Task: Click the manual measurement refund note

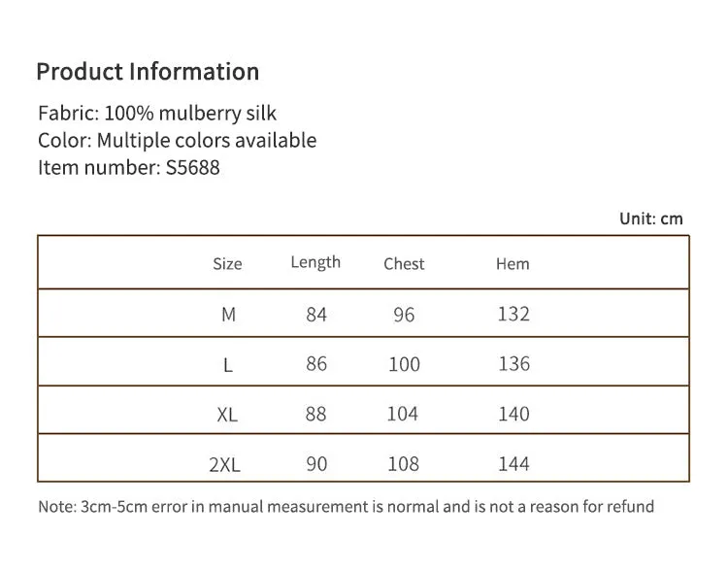Action: coord(346,506)
